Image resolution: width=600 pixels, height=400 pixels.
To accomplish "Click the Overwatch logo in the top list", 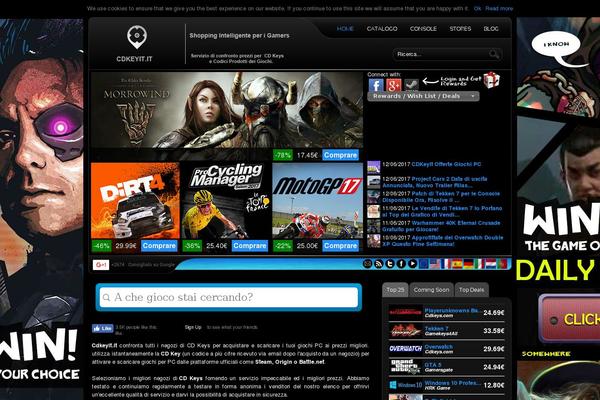I will (406, 349).
